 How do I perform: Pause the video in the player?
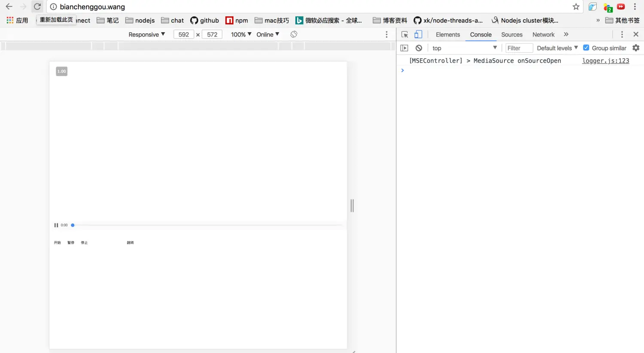click(x=56, y=225)
